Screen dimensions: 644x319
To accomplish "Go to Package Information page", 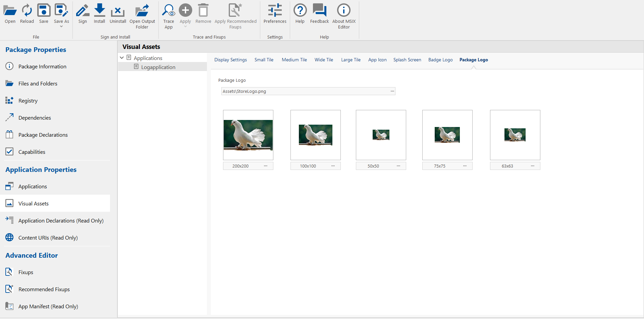I will pos(42,66).
